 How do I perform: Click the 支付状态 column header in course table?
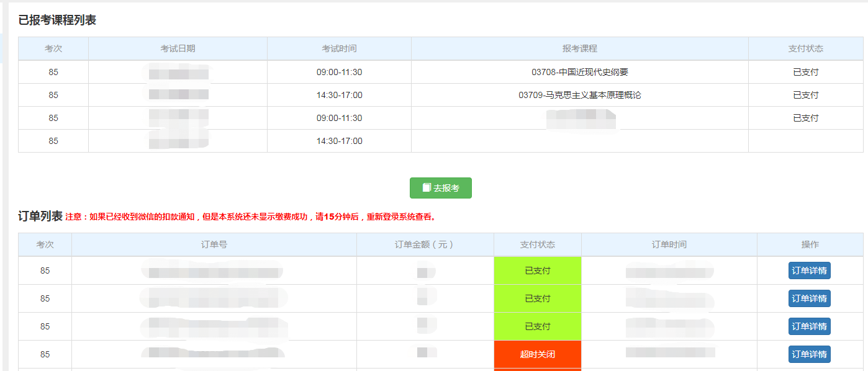point(805,48)
